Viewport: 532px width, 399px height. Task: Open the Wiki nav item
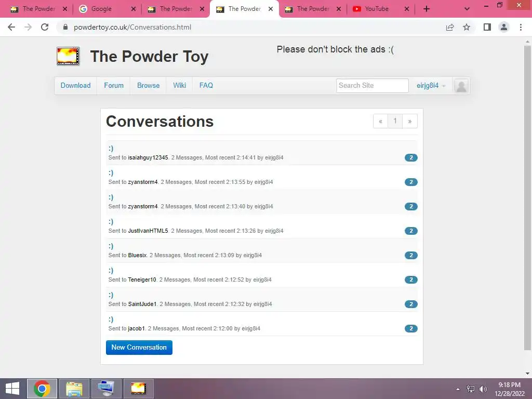pos(179,86)
